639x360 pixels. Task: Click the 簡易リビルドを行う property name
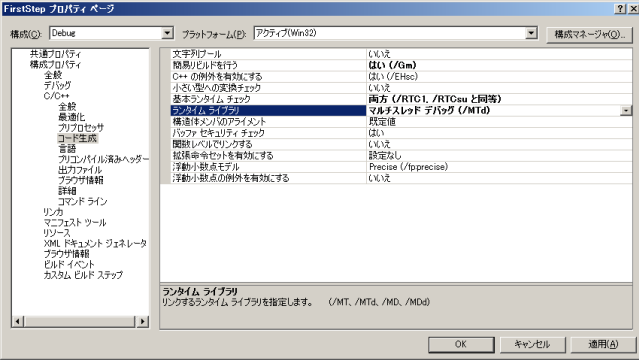(x=268, y=65)
